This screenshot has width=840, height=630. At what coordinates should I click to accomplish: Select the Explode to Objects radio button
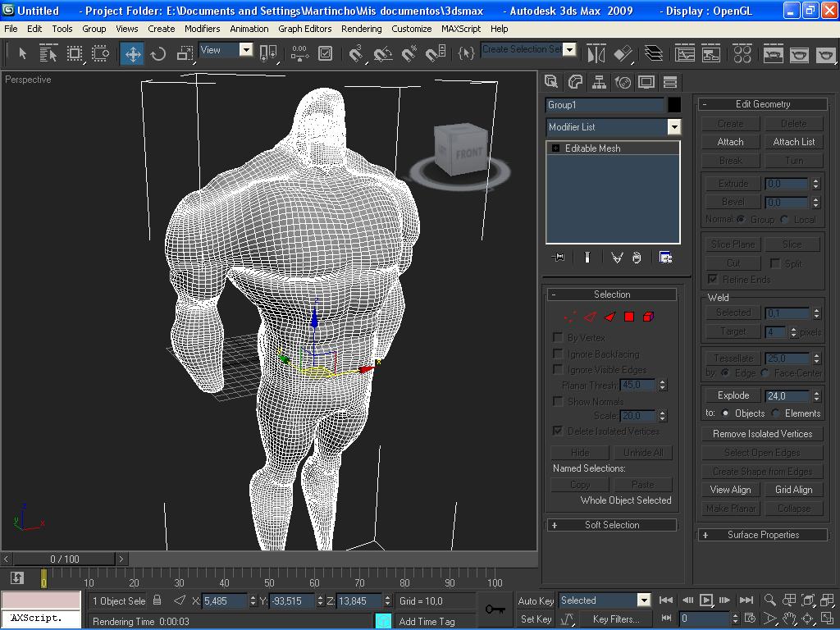coord(725,413)
